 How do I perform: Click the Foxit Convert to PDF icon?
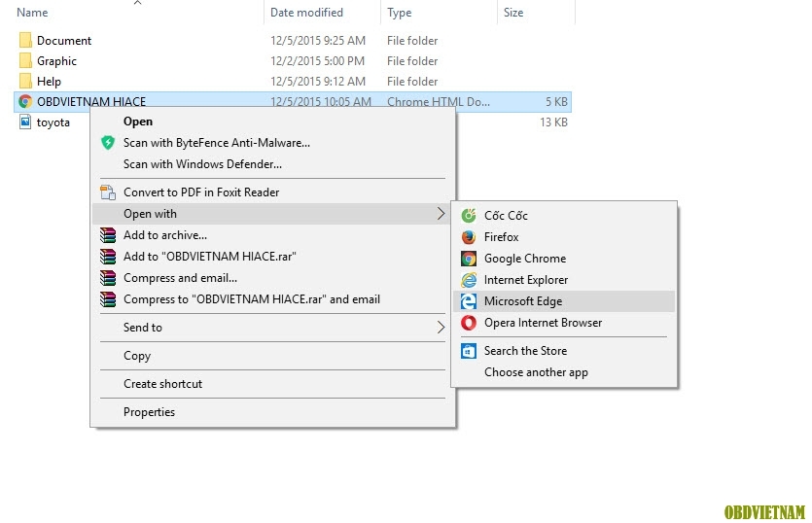pyautogui.click(x=108, y=192)
